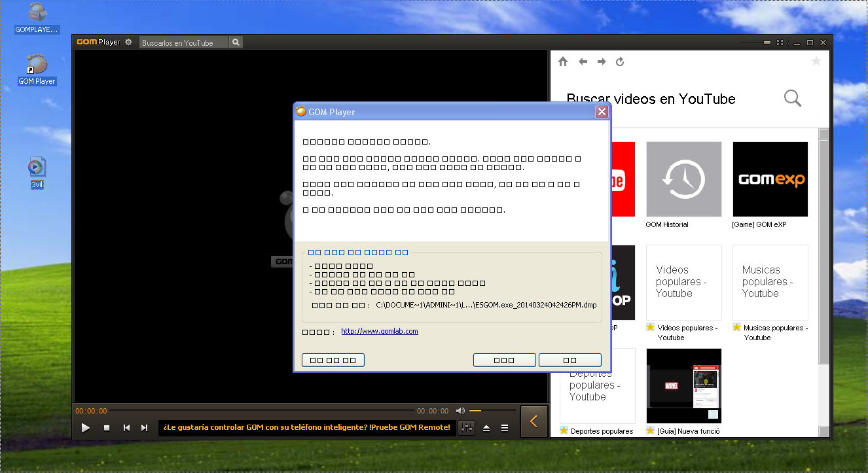The width and height of the screenshot is (868, 473).
Task: Click '[Game] GOM eXP' caption text
Action: pyautogui.click(x=759, y=224)
